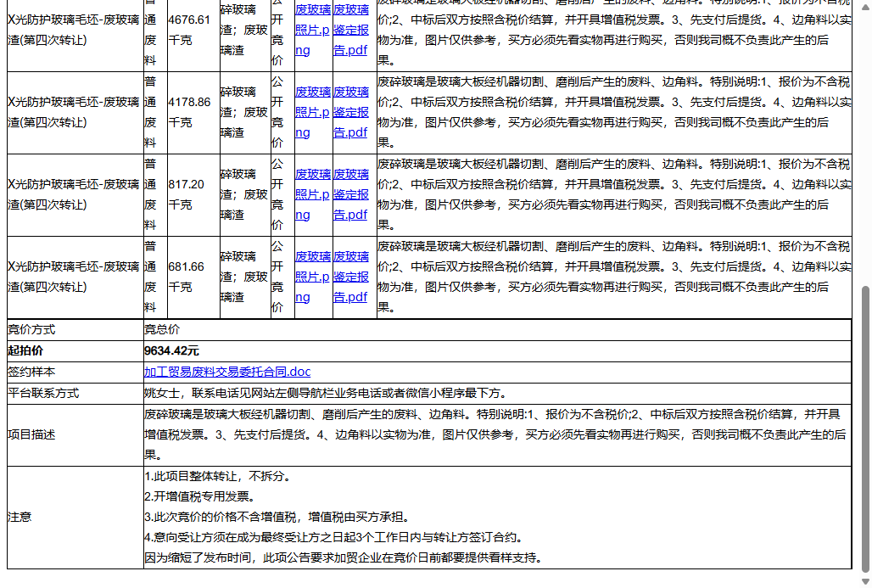The height and width of the screenshot is (588, 872).
Task: Download 加工贸易废料交易委托合同.doc contract sample
Action: 226,372
